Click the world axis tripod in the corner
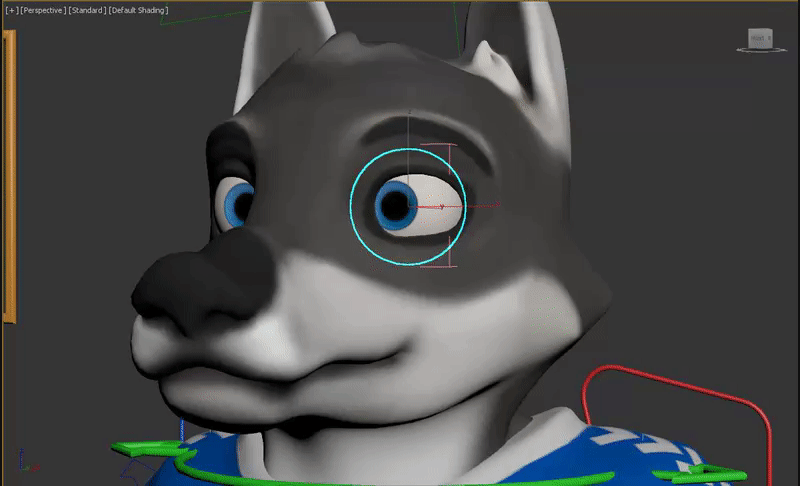800x486 pixels. (x=28, y=461)
